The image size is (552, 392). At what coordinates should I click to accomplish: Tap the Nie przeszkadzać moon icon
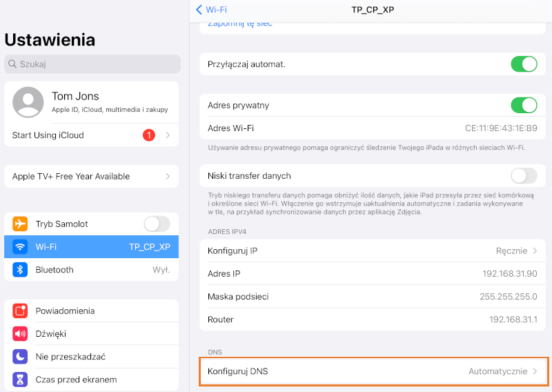click(x=21, y=357)
